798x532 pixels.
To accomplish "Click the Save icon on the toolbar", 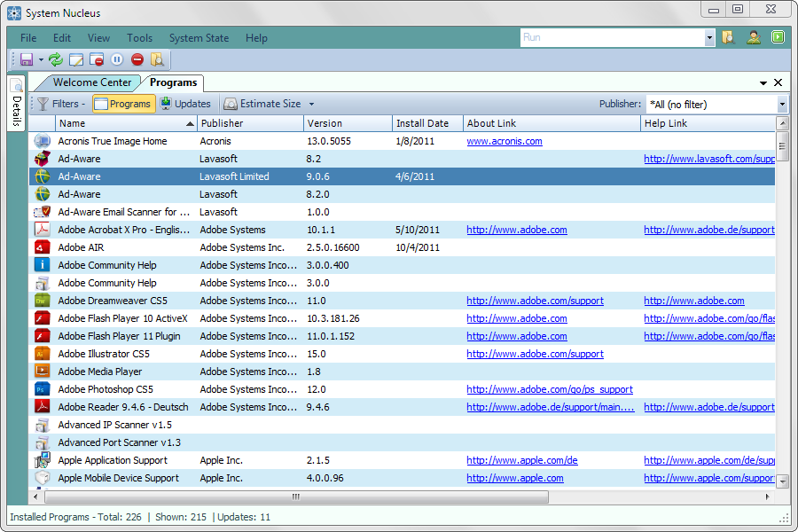I will pos(26,59).
